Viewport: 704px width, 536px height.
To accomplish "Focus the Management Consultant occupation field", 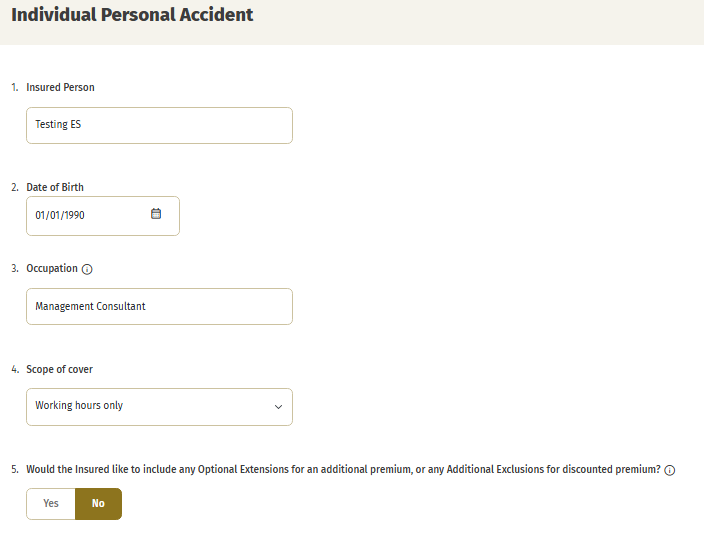I will [x=159, y=306].
